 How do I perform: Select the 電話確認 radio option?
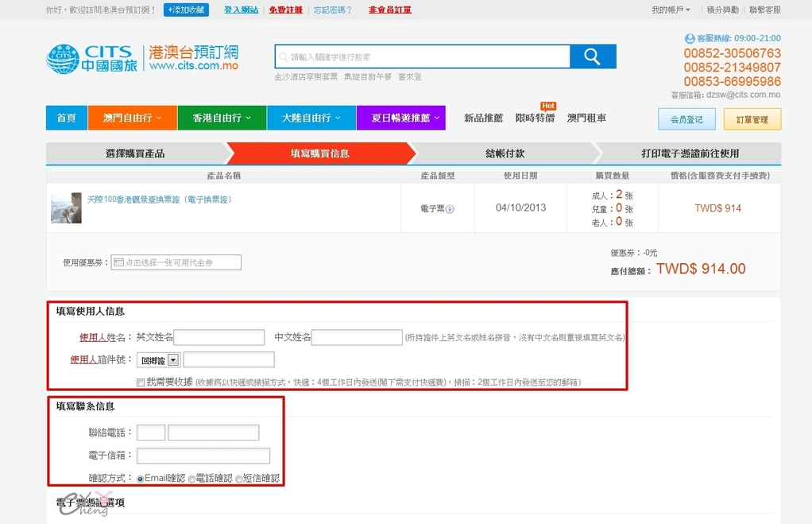[191, 479]
